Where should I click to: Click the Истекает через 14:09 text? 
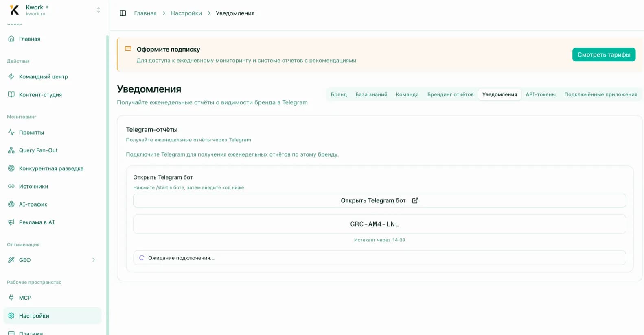(x=379, y=240)
